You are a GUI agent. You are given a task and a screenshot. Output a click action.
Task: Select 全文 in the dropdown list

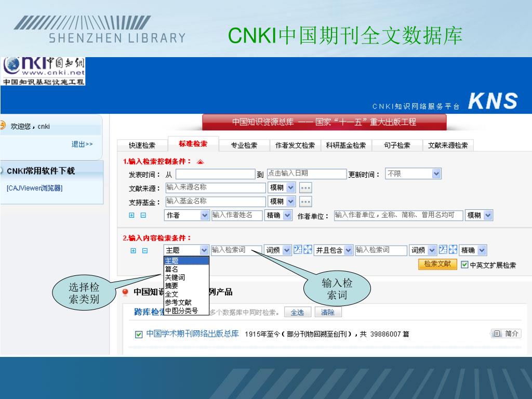(x=187, y=294)
